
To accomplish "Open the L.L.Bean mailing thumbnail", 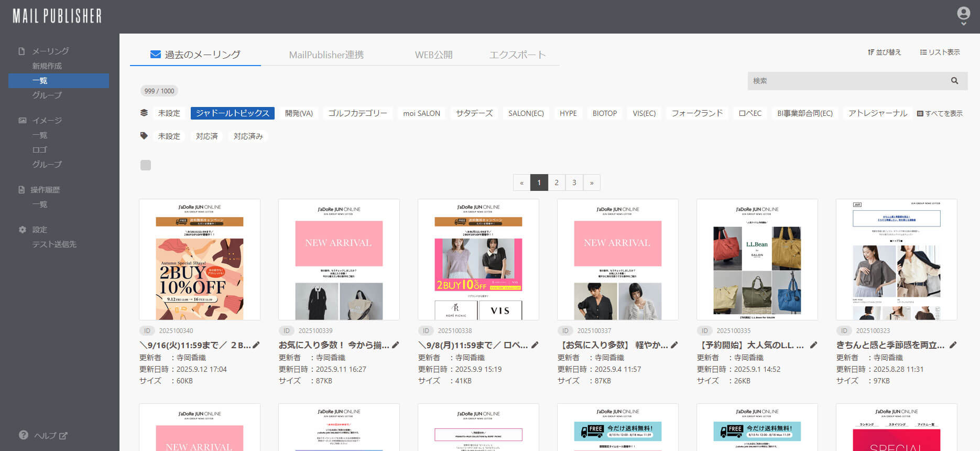I will point(757,260).
